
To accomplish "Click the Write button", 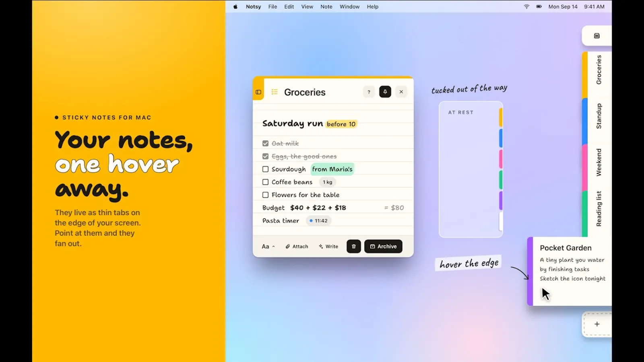I will click(328, 247).
